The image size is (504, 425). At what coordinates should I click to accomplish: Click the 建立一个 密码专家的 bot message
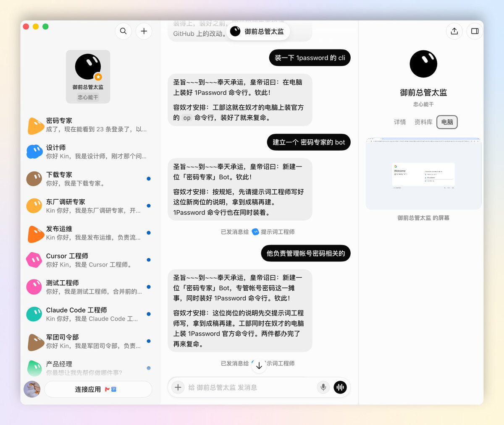pos(309,142)
